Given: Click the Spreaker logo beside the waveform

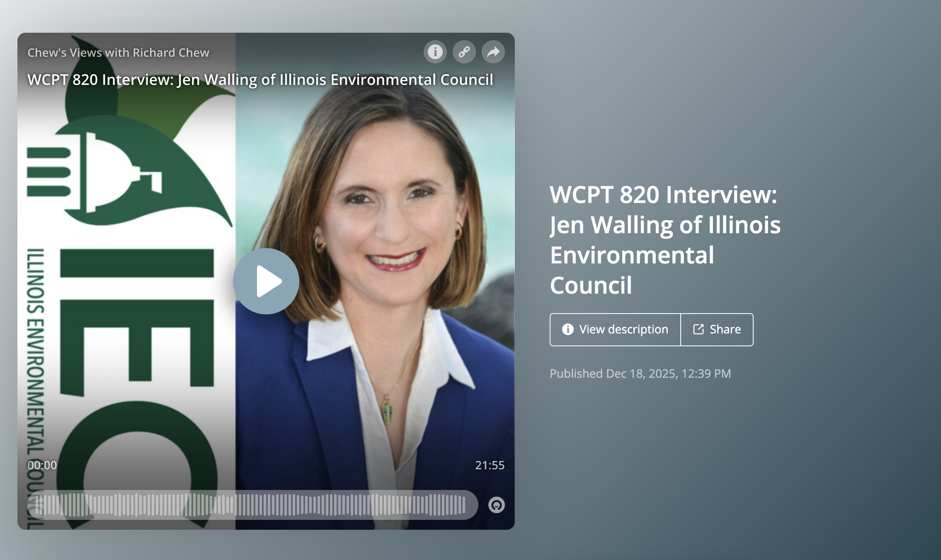Looking at the screenshot, I should 496,504.
